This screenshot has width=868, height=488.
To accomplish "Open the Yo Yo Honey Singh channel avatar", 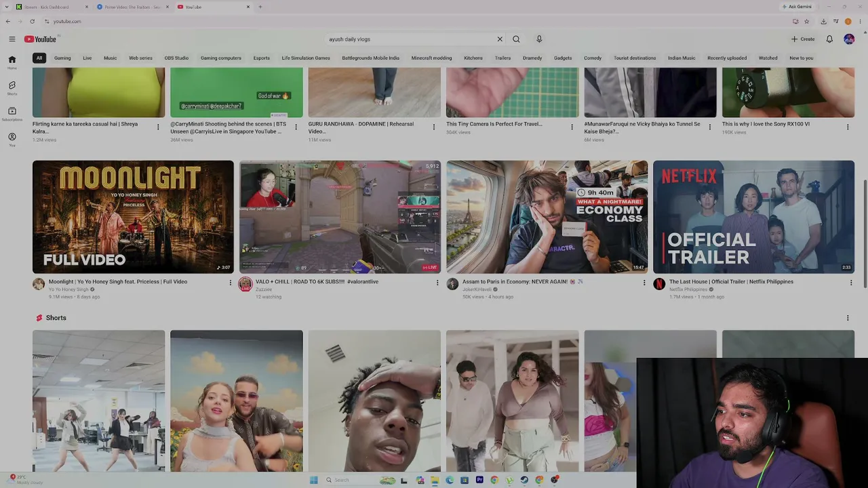I will 39,285.
